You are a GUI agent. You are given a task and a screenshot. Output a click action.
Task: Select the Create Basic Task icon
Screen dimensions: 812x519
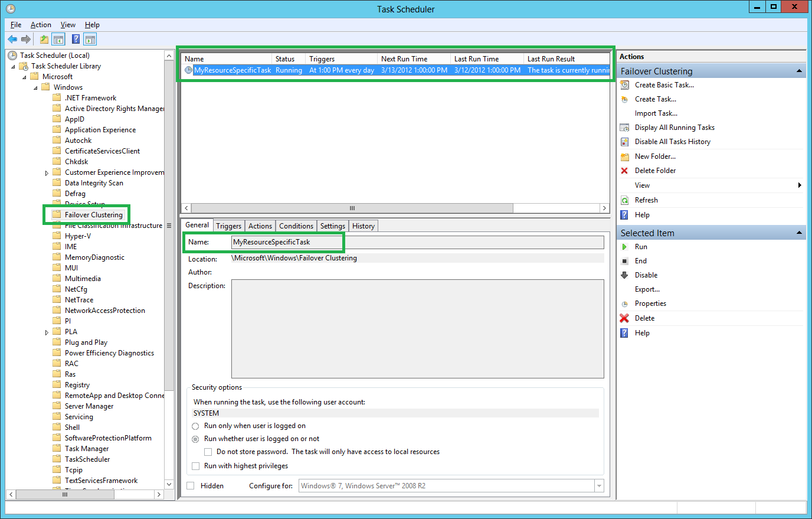click(x=625, y=84)
